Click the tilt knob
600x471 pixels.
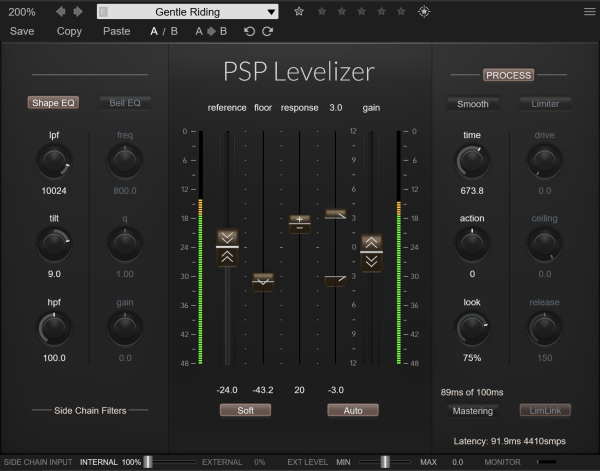[54, 244]
